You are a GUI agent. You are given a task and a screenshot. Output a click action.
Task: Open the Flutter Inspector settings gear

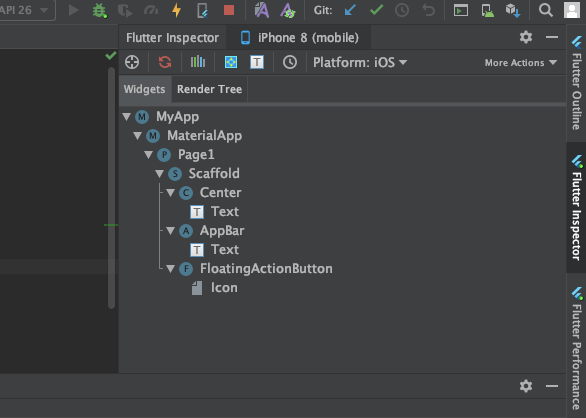coord(526,37)
